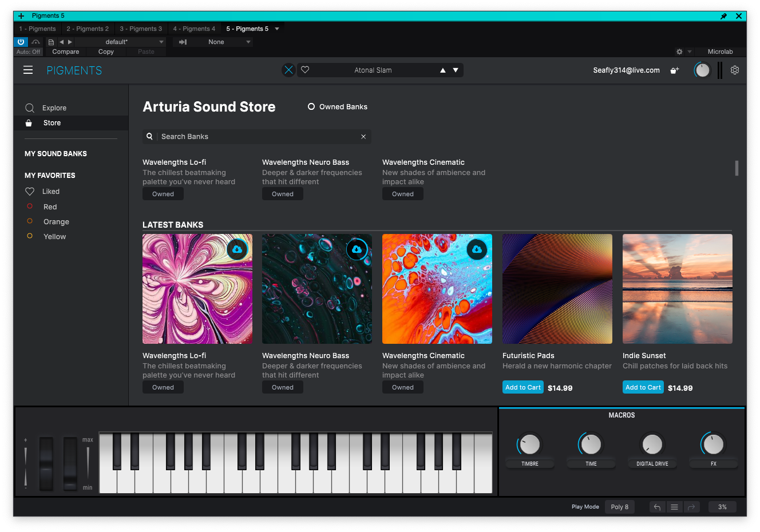Click the side-chain input arrow icon

pos(183,42)
